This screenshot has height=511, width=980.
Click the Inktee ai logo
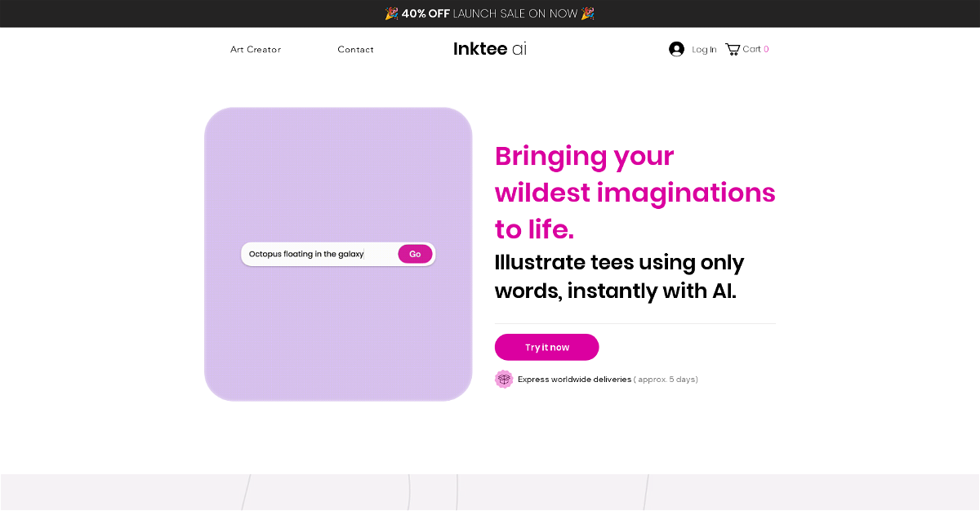point(490,49)
